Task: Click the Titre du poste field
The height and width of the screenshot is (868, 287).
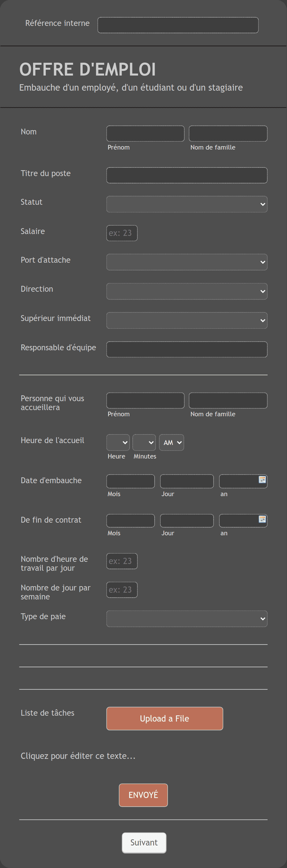Action: coord(187,175)
